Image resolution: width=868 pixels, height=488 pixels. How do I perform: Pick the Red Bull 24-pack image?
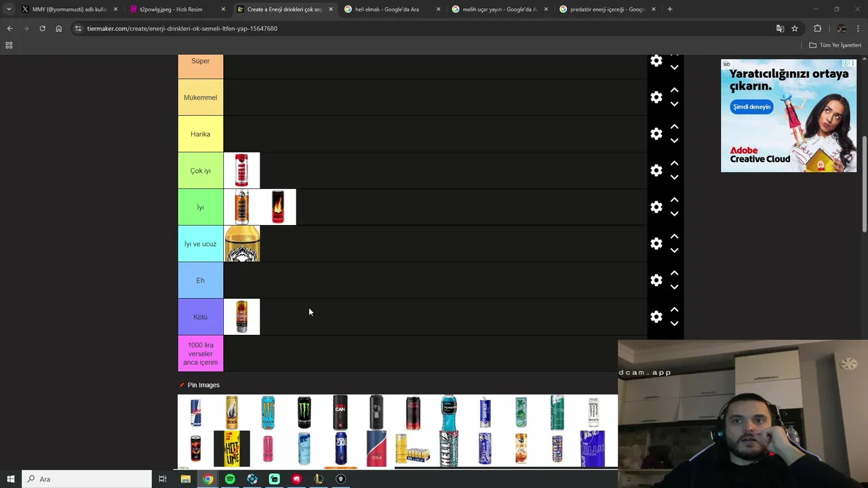[412, 449]
